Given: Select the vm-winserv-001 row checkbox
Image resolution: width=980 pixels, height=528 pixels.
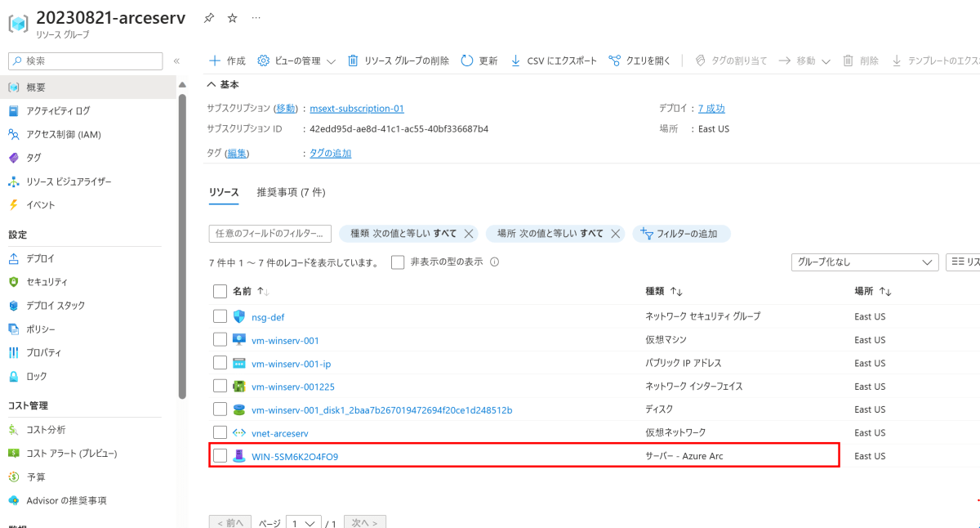Looking at the screenshot, I should [x=220, y=340].
